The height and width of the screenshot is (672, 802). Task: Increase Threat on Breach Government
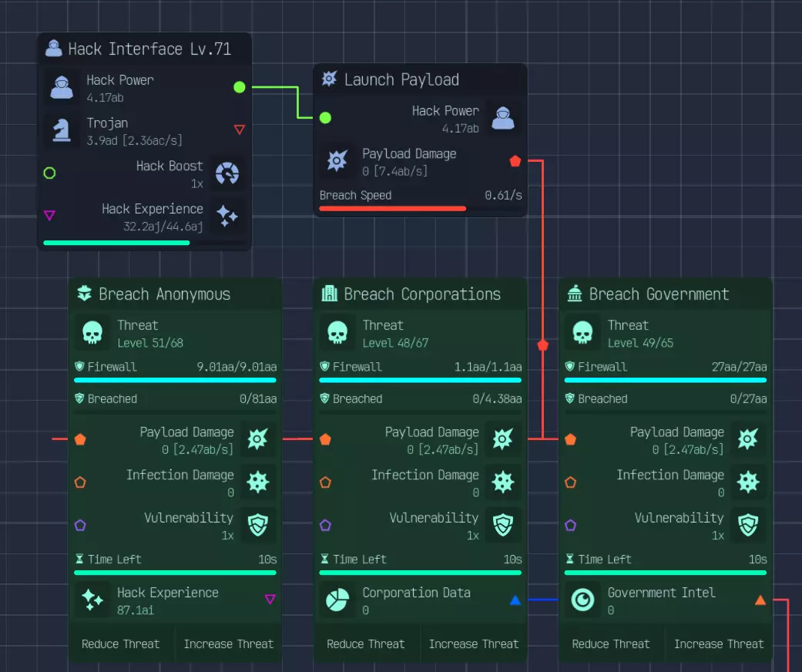click(719, 643)
